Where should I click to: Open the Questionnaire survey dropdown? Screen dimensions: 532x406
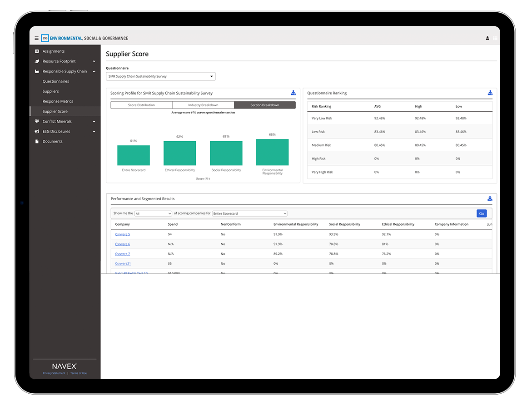point(160,76)
